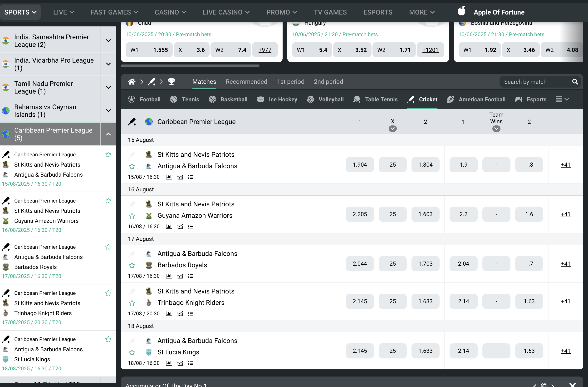Pin the Falcons vs Barbados Royals match
Viewport: 588px width, 387px height.
coord(132,254)
